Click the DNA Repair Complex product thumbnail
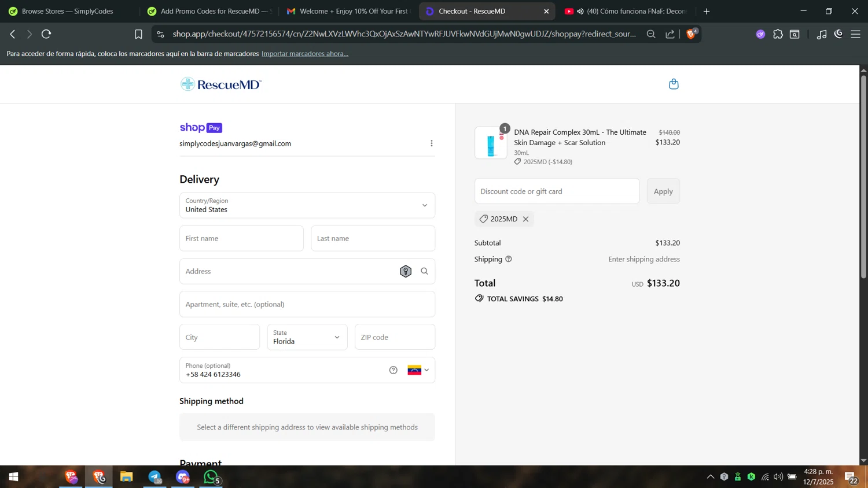868x488 pixels. pos(491,143)
